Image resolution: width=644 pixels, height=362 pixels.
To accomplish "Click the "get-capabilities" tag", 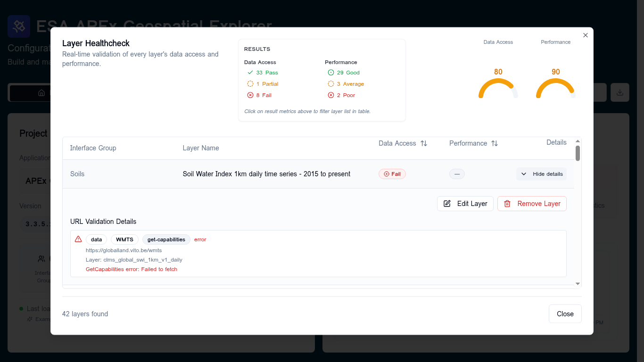I will [166, 239].
